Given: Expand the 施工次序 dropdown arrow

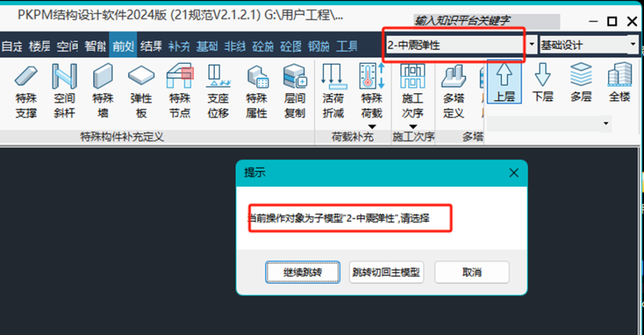Looking at the screenshot, I should (413, 127).
